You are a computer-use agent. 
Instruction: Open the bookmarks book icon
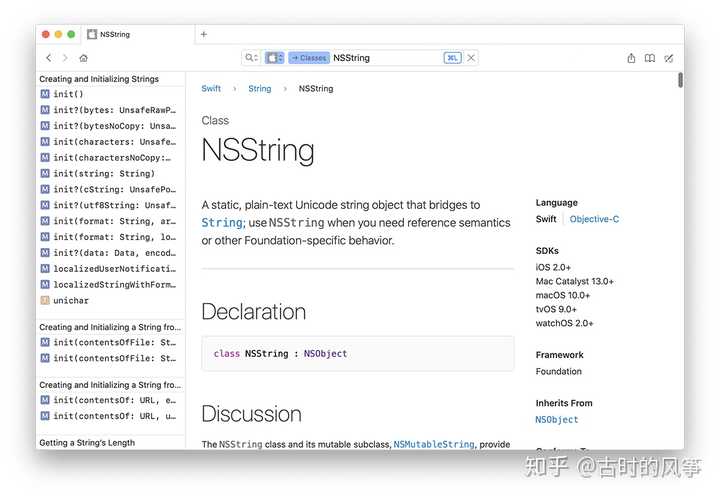pos(650,58)
